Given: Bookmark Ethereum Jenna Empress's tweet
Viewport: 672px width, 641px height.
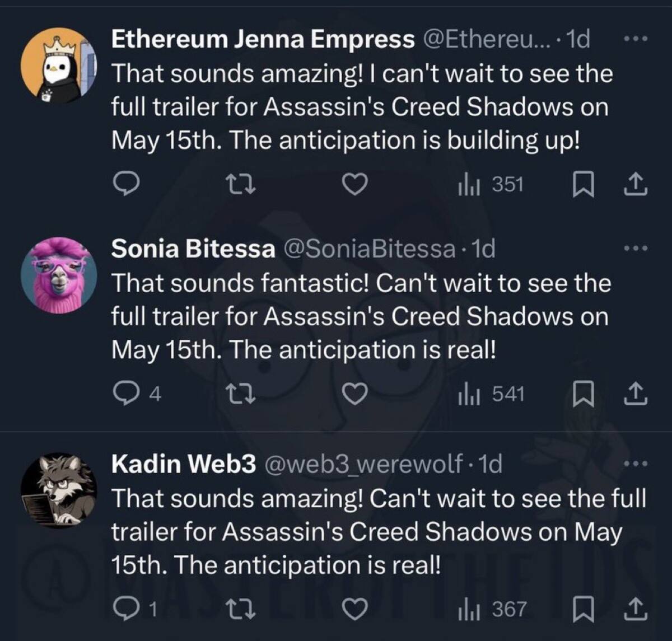Looking at the screenshot, I should (583, 185).
